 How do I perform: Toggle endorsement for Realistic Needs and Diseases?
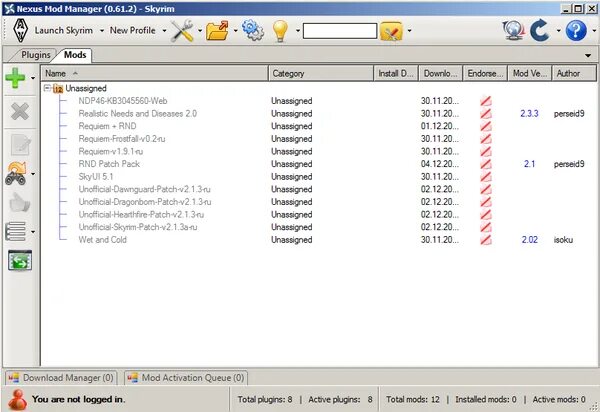[x=486, y=114]
